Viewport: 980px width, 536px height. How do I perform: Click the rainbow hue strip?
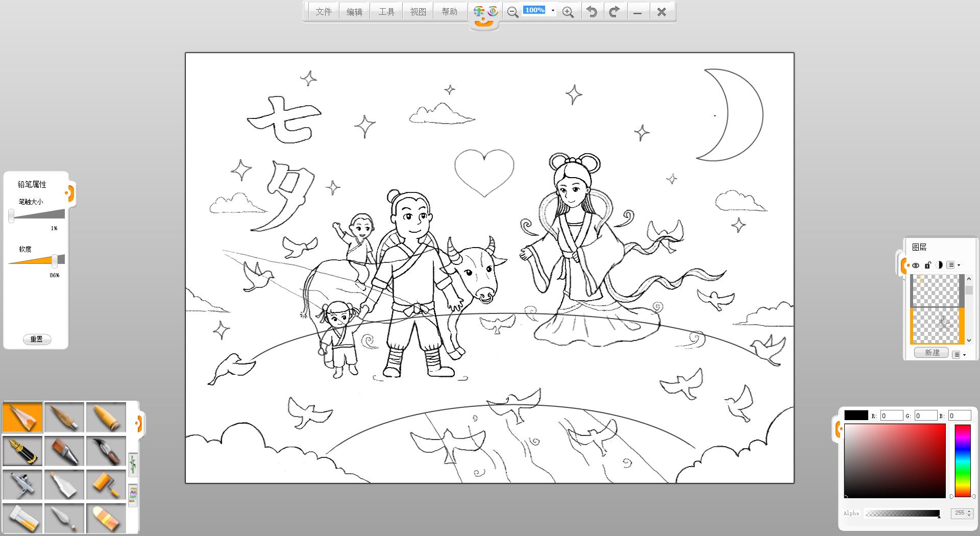click(962, 461)
